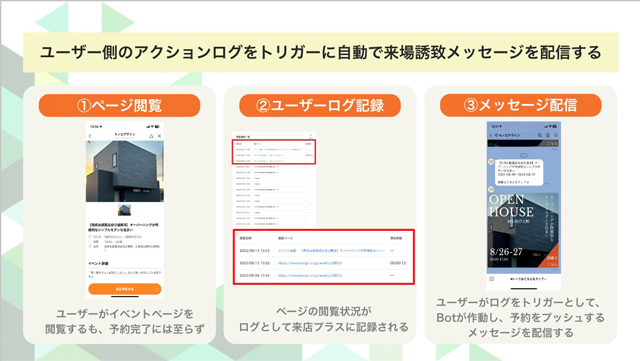This screenshot has width=640, height=361.
Task: Tap the back arrow in event page header
Action: click(x=90, y=136)
